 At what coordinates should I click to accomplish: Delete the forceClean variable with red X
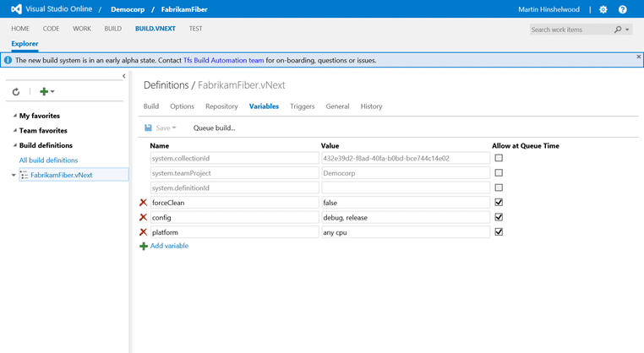pos(143,203)
